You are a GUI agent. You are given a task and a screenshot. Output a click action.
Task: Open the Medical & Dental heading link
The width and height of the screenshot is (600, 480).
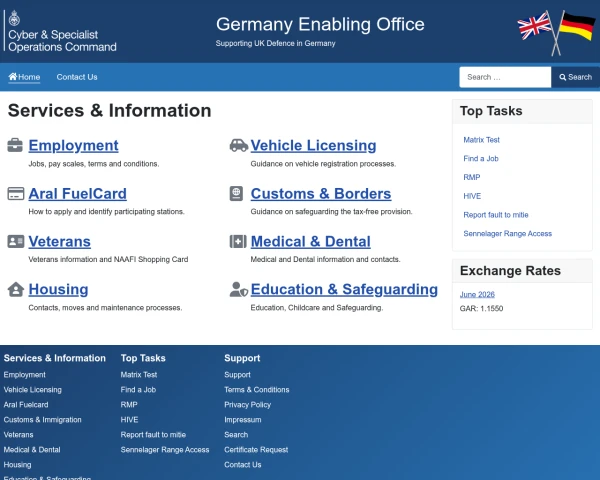(x=311, y=242)
